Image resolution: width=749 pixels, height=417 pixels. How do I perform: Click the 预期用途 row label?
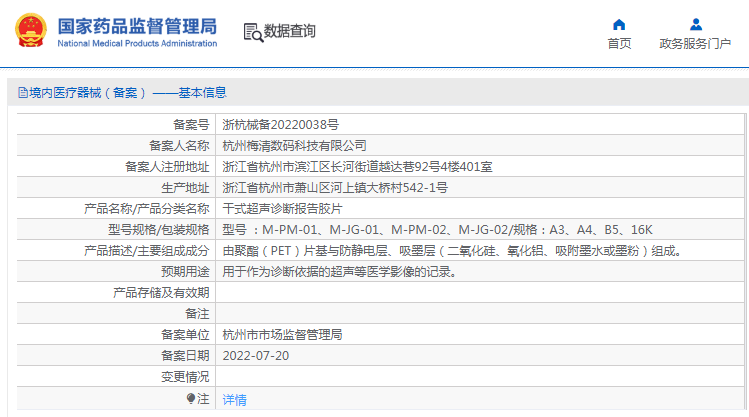click(185, 272)
